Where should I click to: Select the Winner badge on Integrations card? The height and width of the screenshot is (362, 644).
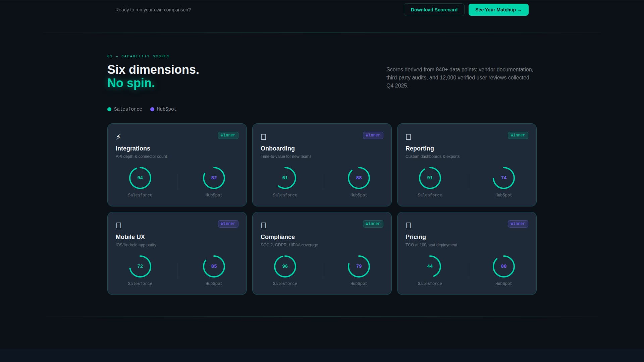[228, 135]
